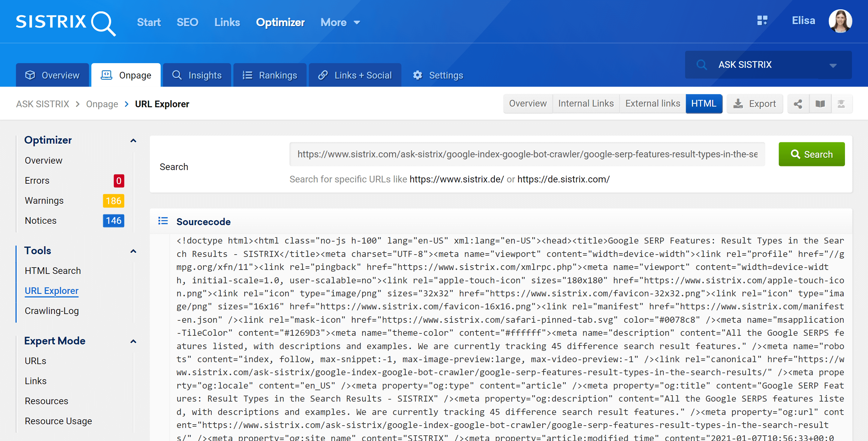Click the Links + Social chain icon
The image size is (868, 441).
point(323,75)
